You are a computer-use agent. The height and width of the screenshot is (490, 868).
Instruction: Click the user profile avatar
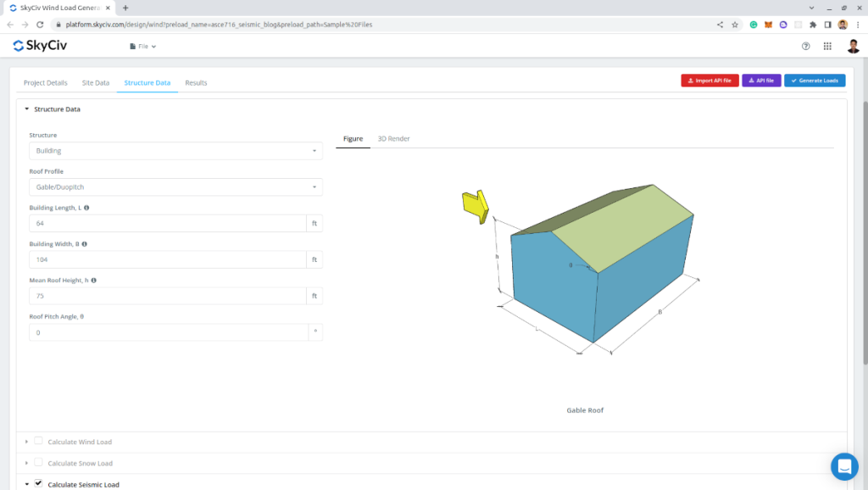tap(853, 46)
